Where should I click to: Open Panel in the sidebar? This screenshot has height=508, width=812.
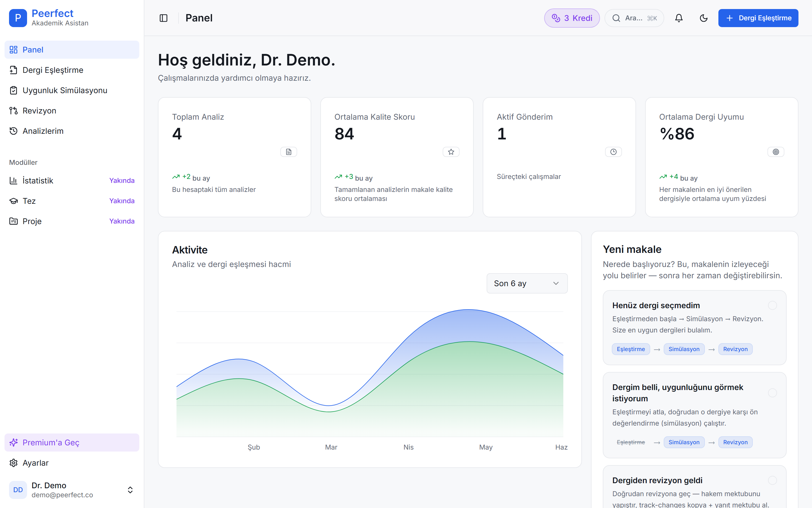[x=72, y=50]
